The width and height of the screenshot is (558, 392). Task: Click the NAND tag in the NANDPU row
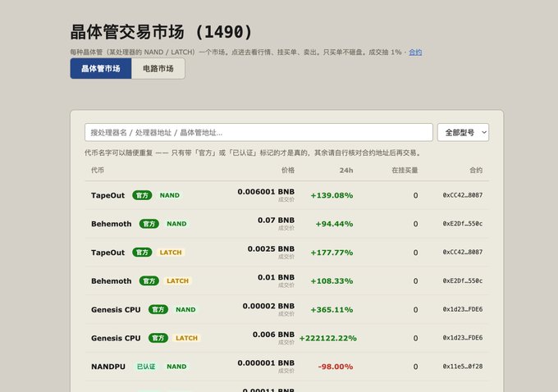176,367
